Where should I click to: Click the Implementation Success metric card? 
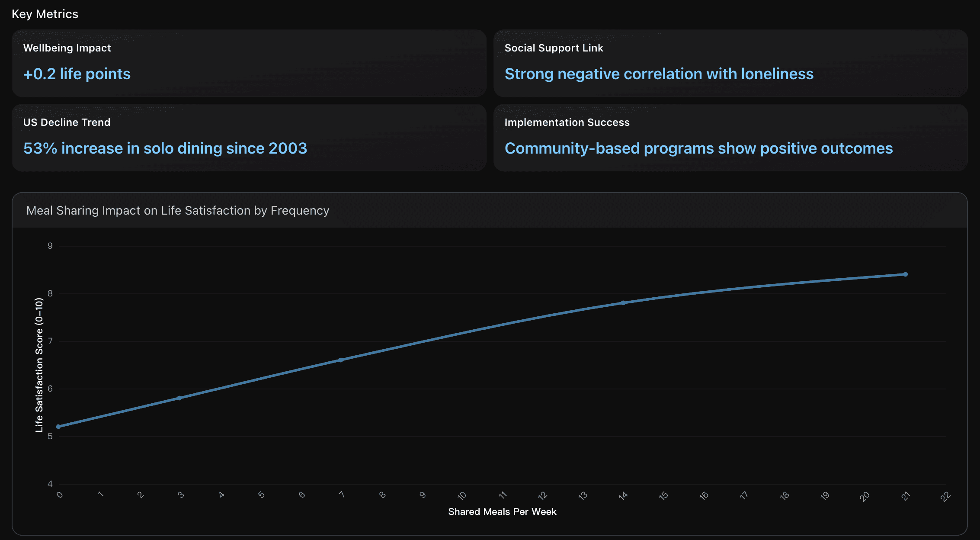click(x=730, y=138)
